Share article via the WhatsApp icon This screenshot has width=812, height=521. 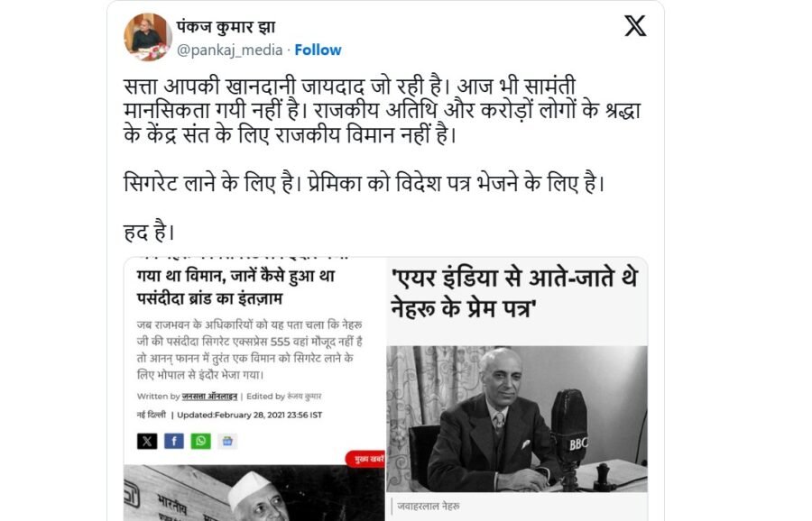click(201, 441)
